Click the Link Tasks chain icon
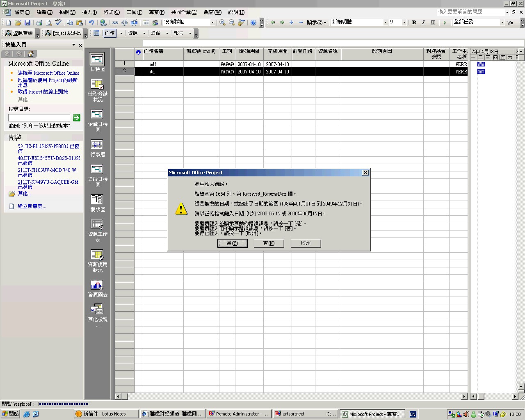Image resolution: width=525 pixels, height=420 pixels. coord(115,23)
